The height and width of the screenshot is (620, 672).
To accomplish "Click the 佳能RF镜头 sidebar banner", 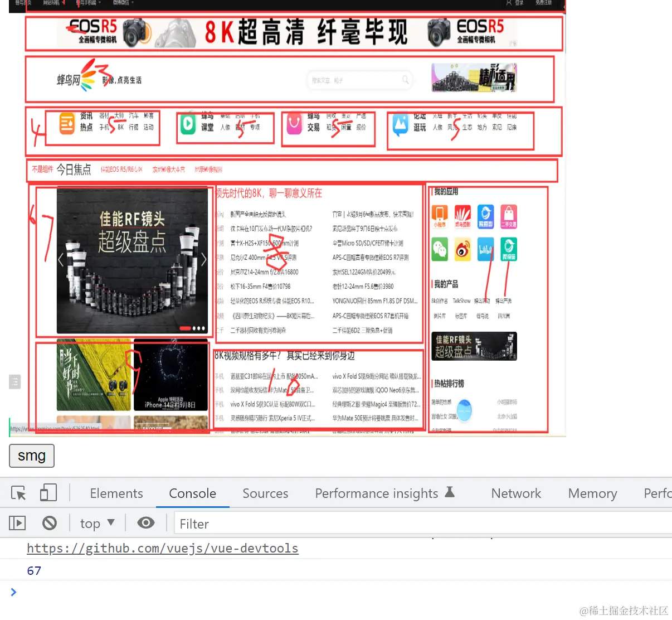I will point(474,346).
